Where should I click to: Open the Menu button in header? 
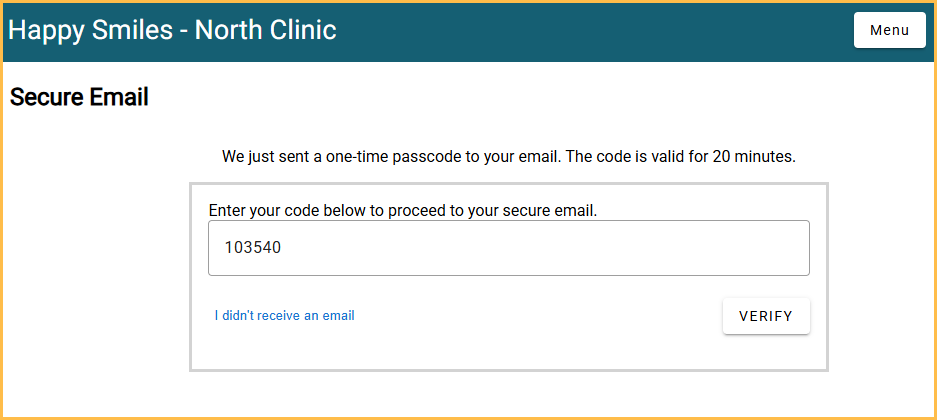(x=889, y=30)
